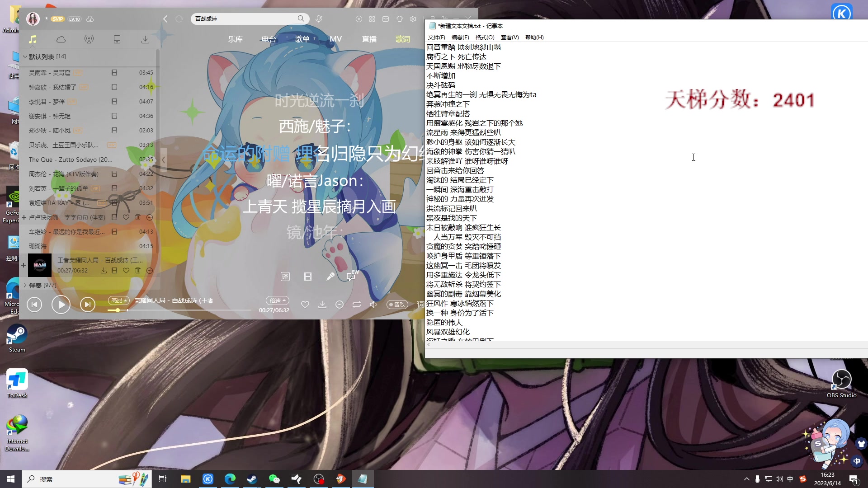
Task: Click the add icon beside 卢卢快闭嘴 song
Action: coord(24,217)
